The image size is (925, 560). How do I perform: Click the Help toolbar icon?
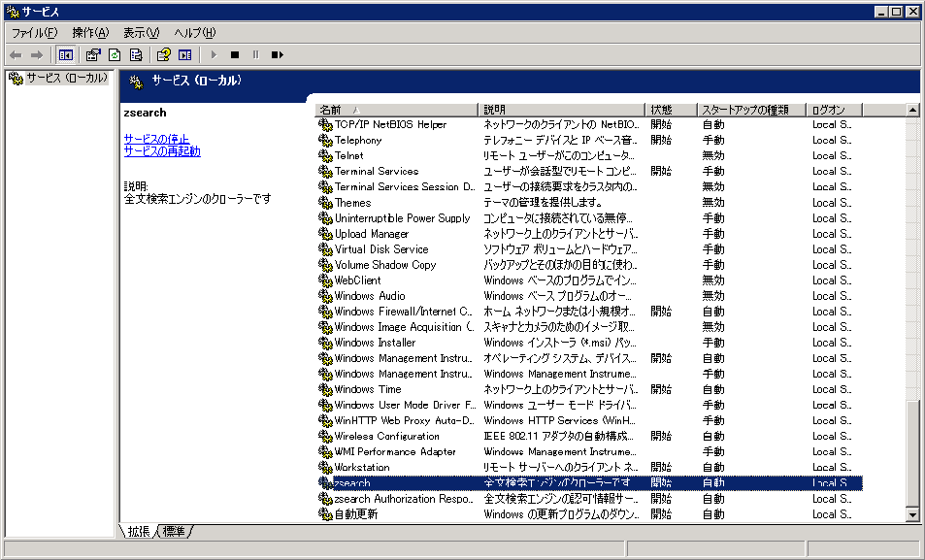tap(163, 55)
